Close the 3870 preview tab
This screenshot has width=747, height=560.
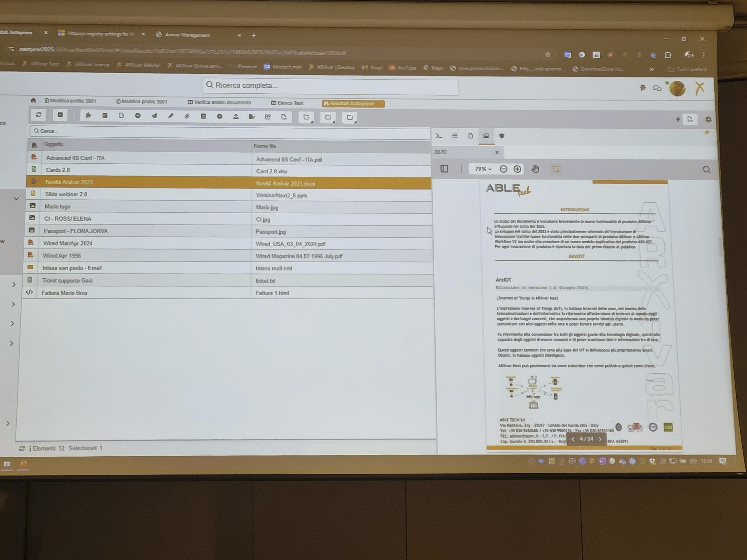tap(497, 152)
